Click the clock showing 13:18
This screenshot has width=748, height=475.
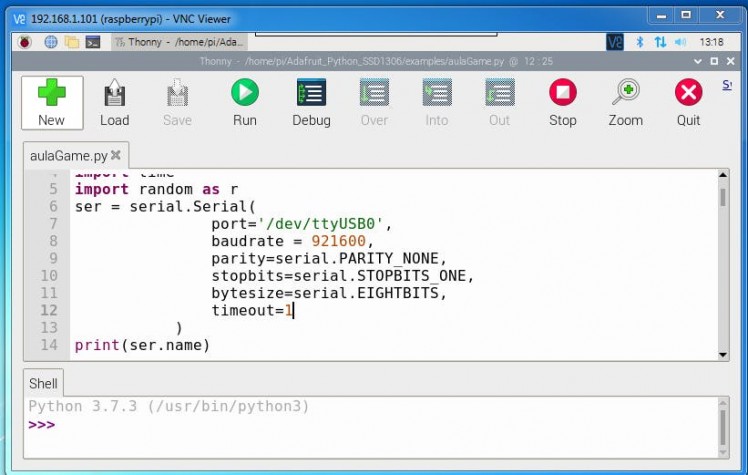711,42
